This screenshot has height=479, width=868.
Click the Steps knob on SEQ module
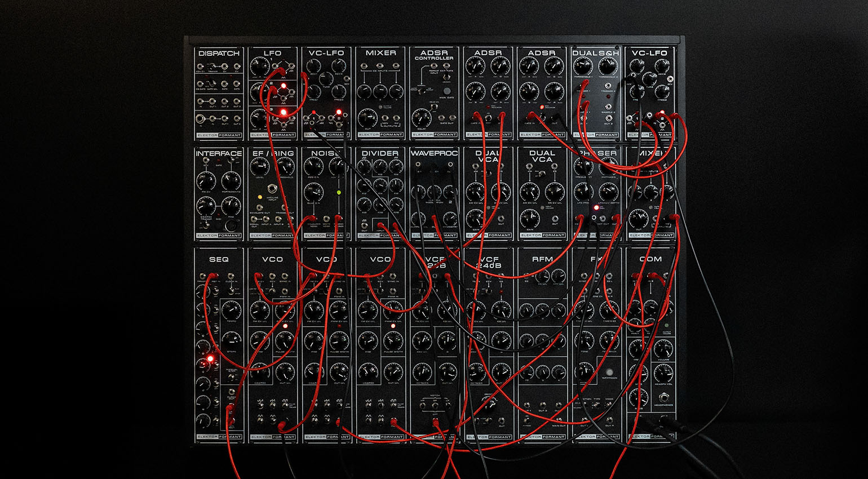(x=231, y=340)
